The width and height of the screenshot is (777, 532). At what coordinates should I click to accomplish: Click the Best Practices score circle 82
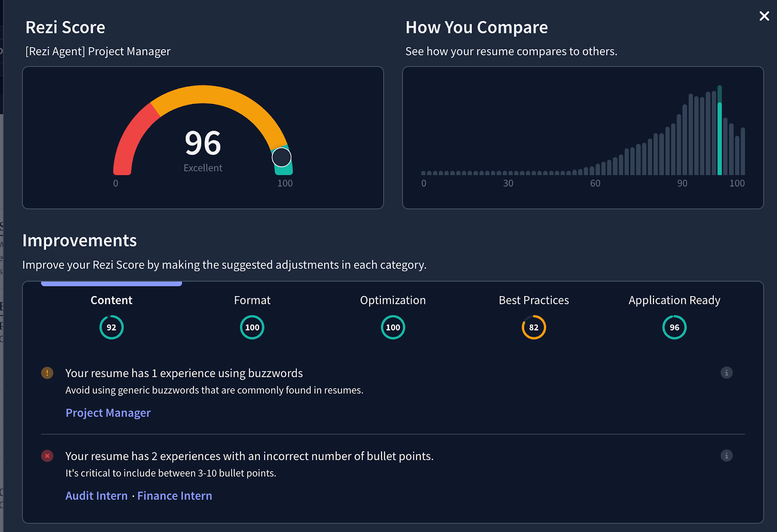(x=534, y=327)
